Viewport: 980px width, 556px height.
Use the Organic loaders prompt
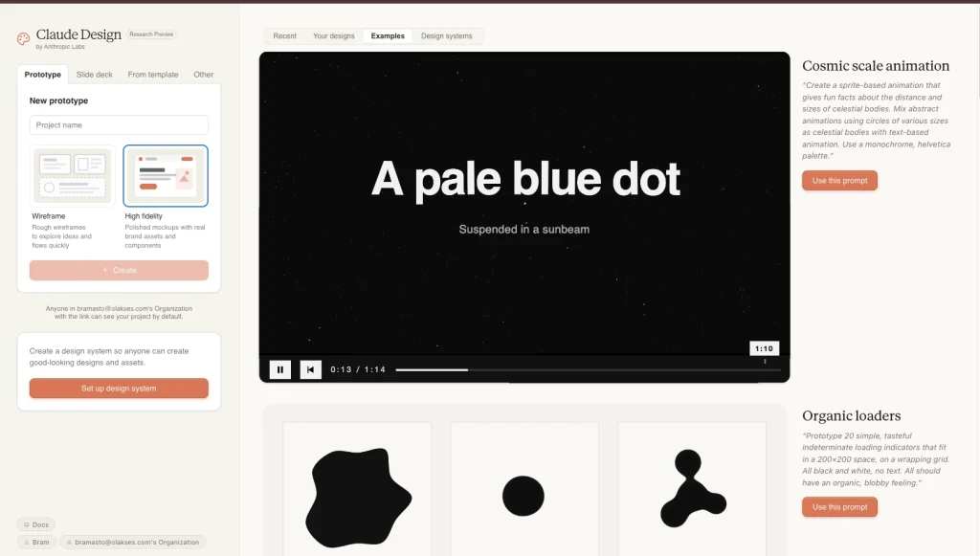click(x=839, y=507)
